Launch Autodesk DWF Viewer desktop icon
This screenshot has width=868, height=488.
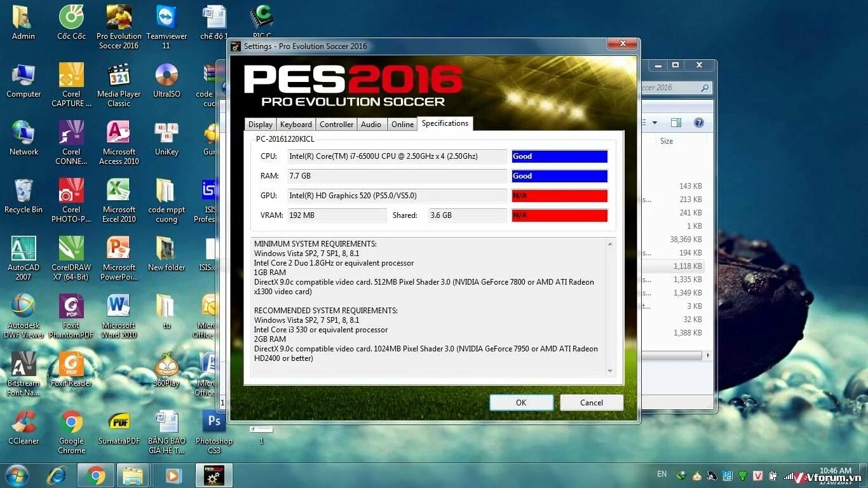(24, 316)
